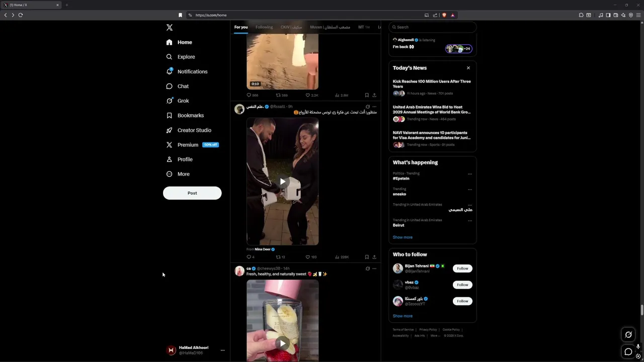Follow the vbaz account
644x362 pixels.
(462, 285)
